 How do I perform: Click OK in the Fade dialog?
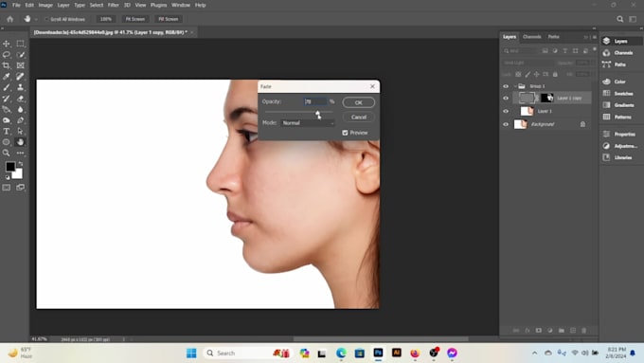coord(359,102)
